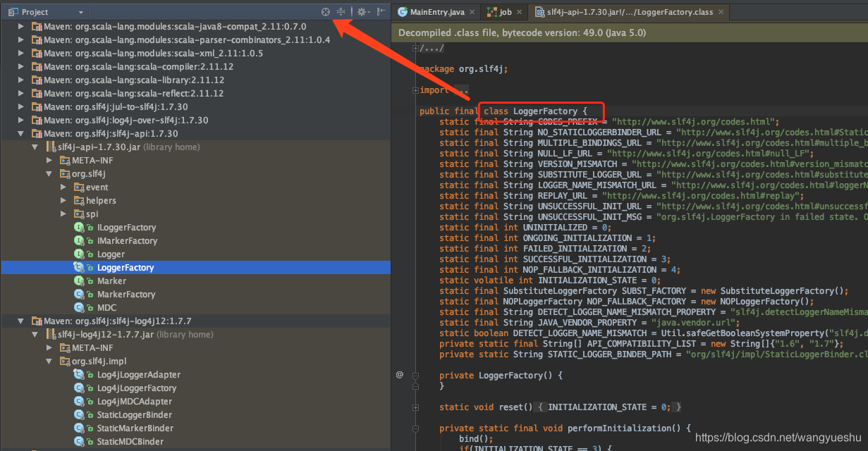Click the StaticLoggerBinder class icon

(x=78, y=414)
